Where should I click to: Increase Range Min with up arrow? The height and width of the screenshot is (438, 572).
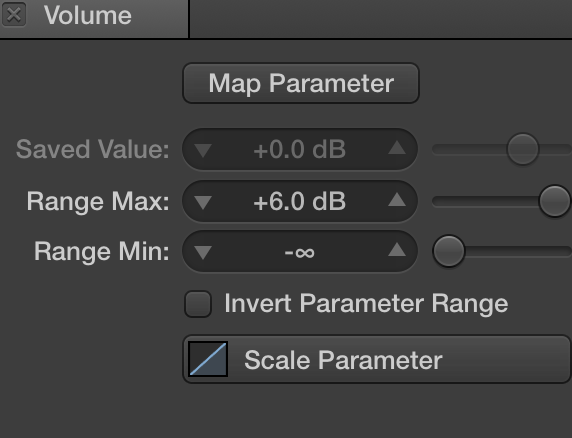[x=397, y=251]
